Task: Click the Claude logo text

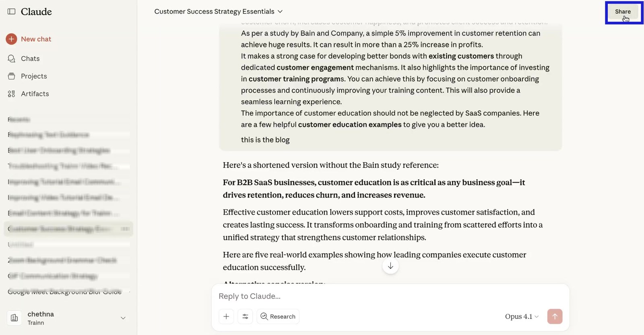Action: click(36, 12)
